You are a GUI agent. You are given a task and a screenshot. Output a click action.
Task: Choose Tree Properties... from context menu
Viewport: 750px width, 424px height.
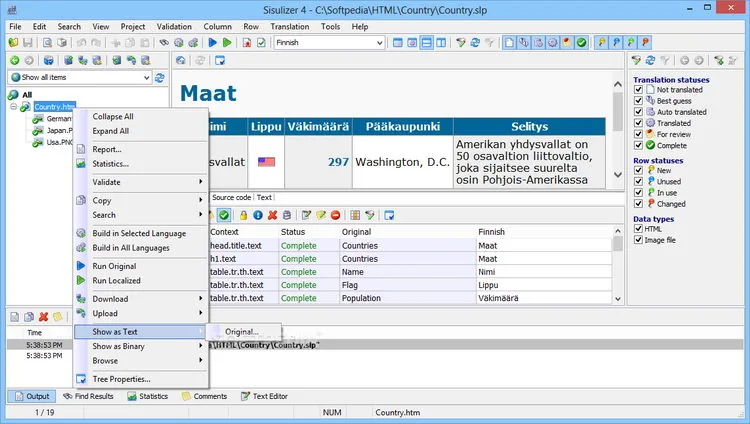point(141,379)
